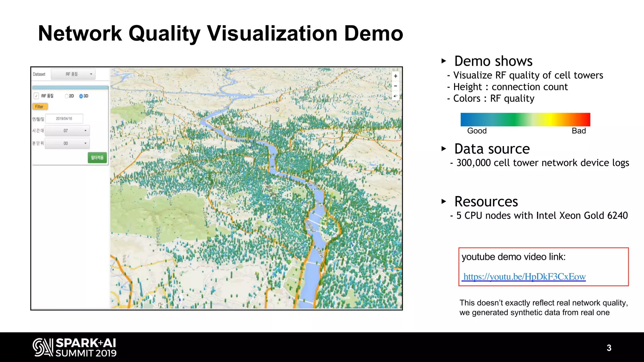
Task: Expand the 시간대 hour dropdown showing 07
Action: [x=67, y=131]
